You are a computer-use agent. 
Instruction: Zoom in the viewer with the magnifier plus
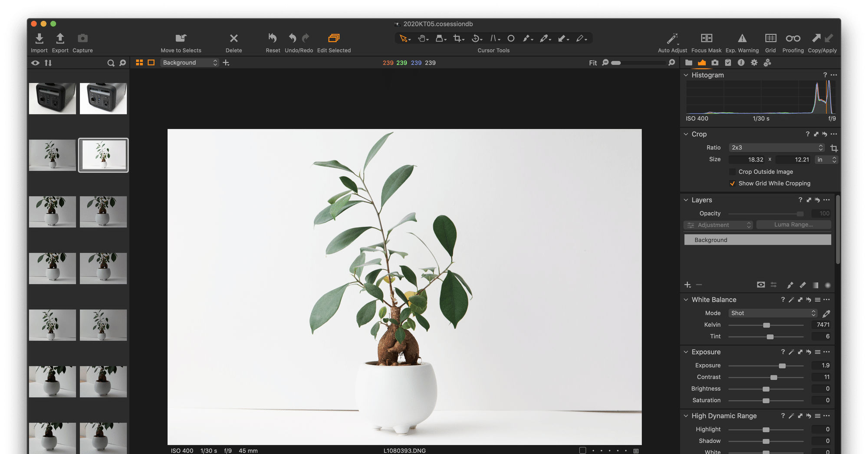(x=672, y=63)
